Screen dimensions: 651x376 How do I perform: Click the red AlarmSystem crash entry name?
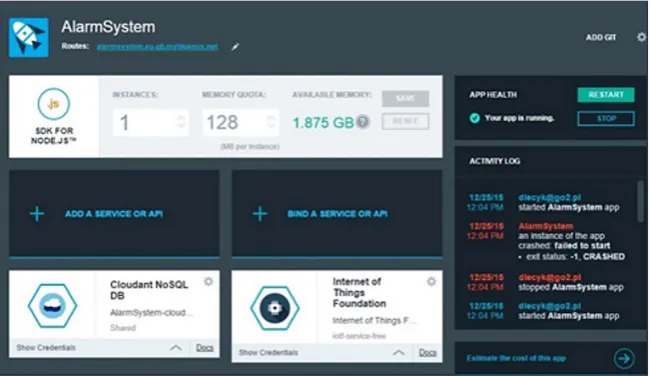[546, 226]
